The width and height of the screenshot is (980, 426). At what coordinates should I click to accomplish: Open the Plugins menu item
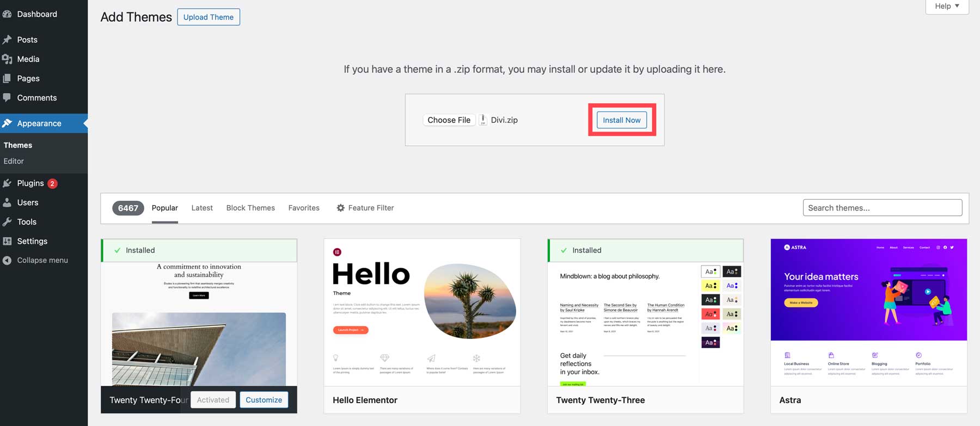44,183
